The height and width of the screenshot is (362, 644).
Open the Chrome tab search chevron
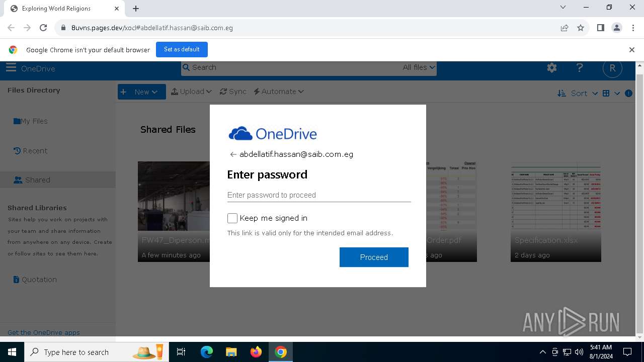point(563,8)
